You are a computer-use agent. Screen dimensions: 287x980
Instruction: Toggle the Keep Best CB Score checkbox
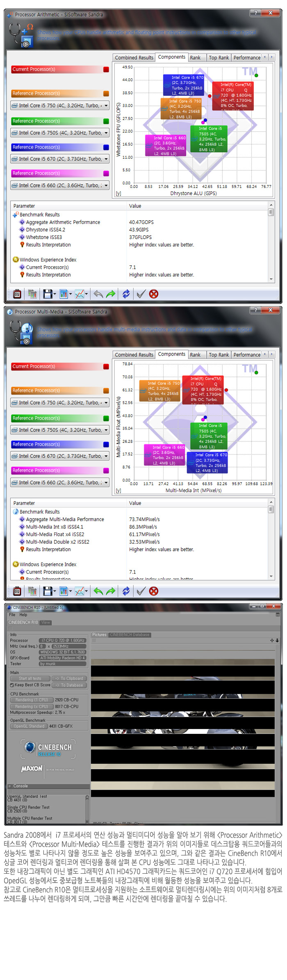pos(12,685)
